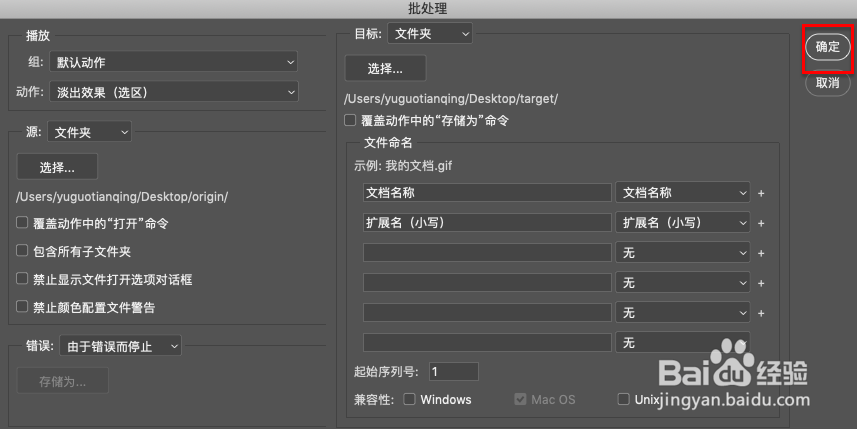Click the target path /Users/yuguotianqing/Desktop/target/
The height and width of the screenshot is (429, 857).
pyautogui.click(x=451, y=99)
